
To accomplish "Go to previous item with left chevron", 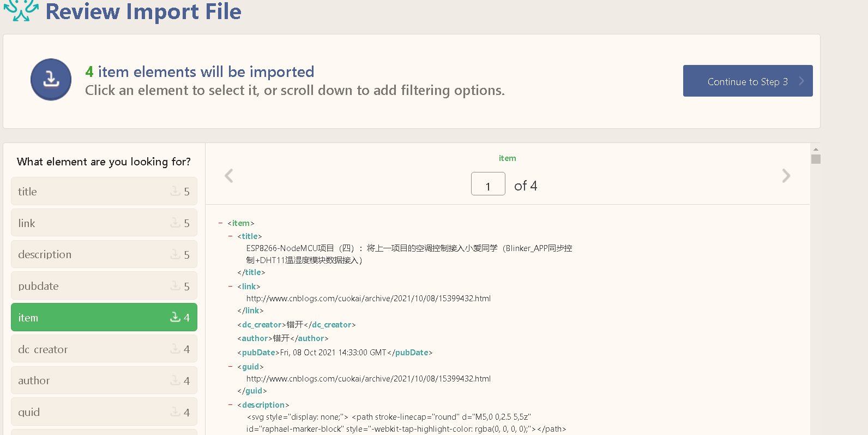I will [x=229, y=176].
